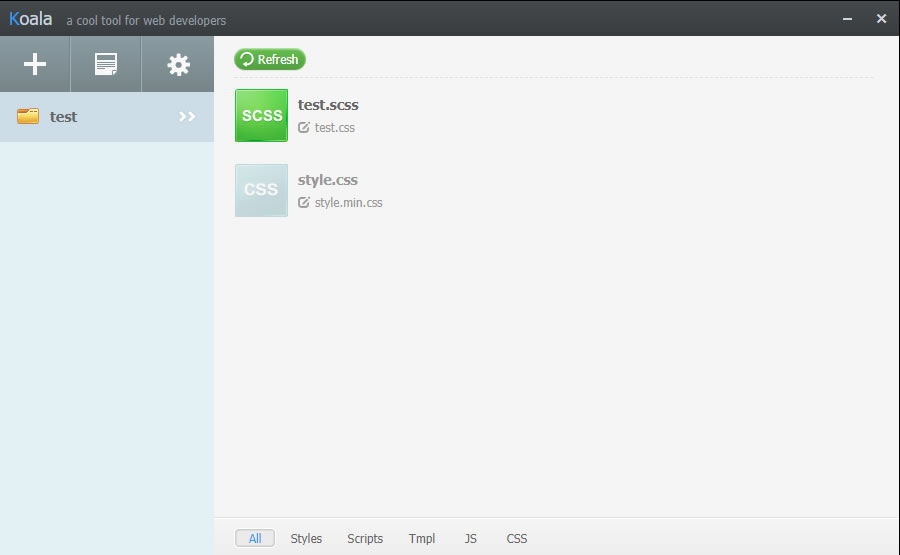Click the test.css output path link

click(335, 128)
